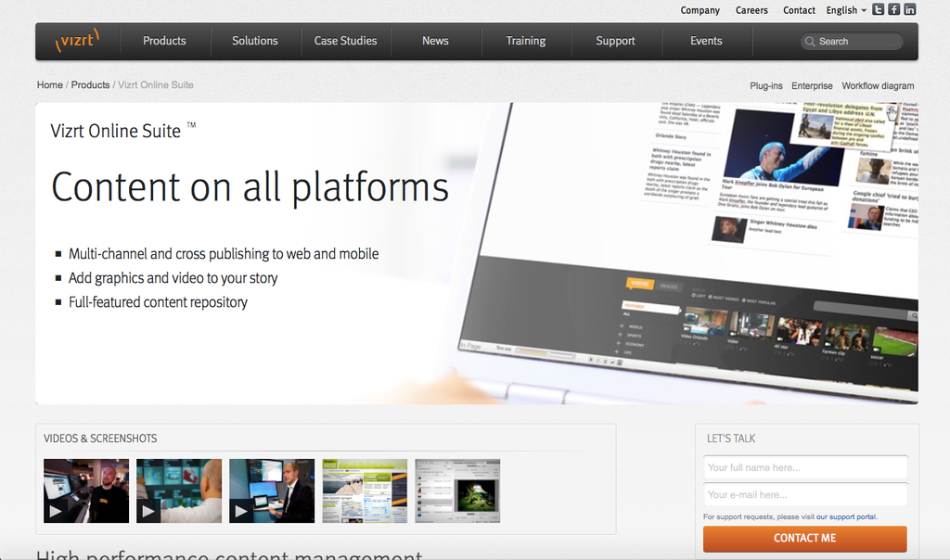
Task: Go to Products breadcrumb
Action: 90,84
